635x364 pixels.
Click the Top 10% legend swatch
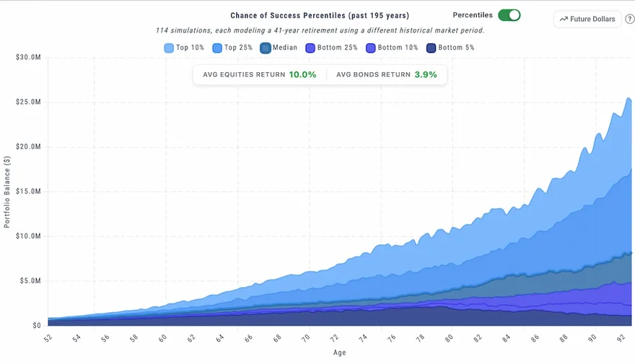point(169,48)
